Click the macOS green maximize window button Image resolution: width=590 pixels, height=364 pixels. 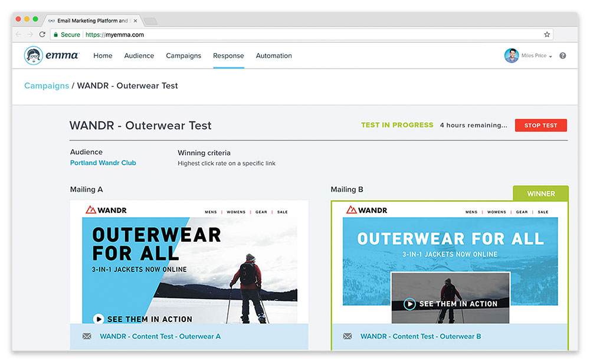point(35,19)
